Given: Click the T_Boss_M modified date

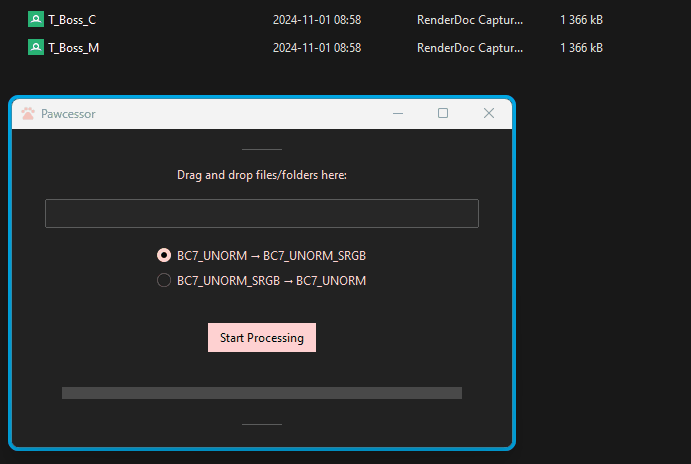Looking at the screenshot, I should pyautogui.click(x=316, y=47).
